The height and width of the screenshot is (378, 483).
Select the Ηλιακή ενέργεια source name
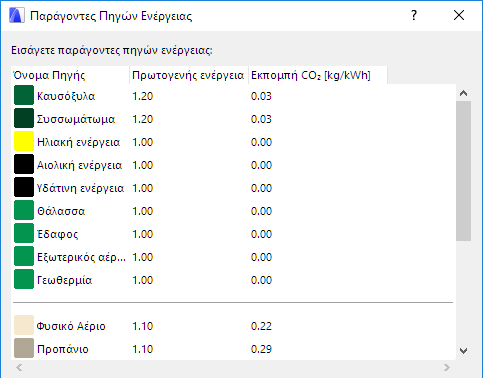tap(78, 142)
